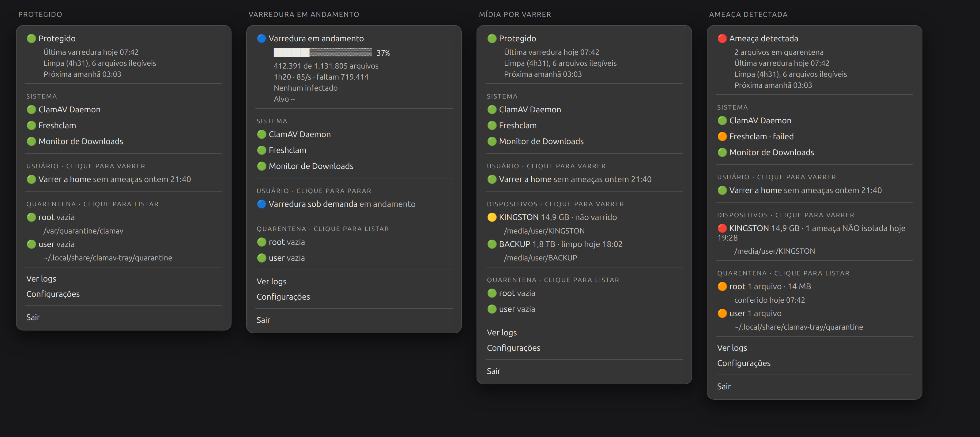Click the Nenhum infectado line
The width and height of the screenshot is (980, 437).
click(x=306, y=88)
